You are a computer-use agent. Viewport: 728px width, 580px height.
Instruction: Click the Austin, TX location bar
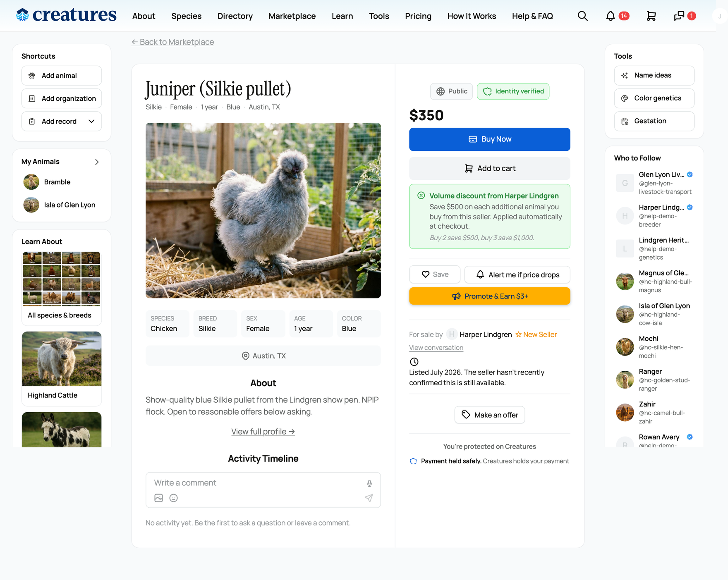[263, 356]
